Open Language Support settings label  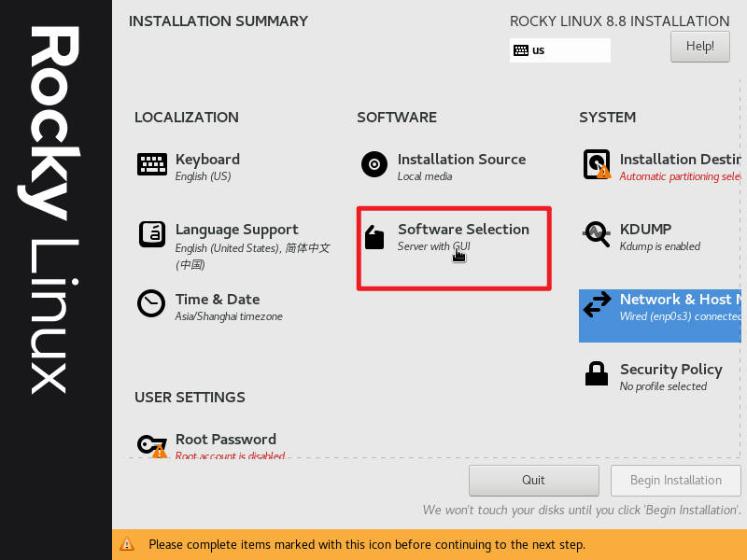(237, 230)
